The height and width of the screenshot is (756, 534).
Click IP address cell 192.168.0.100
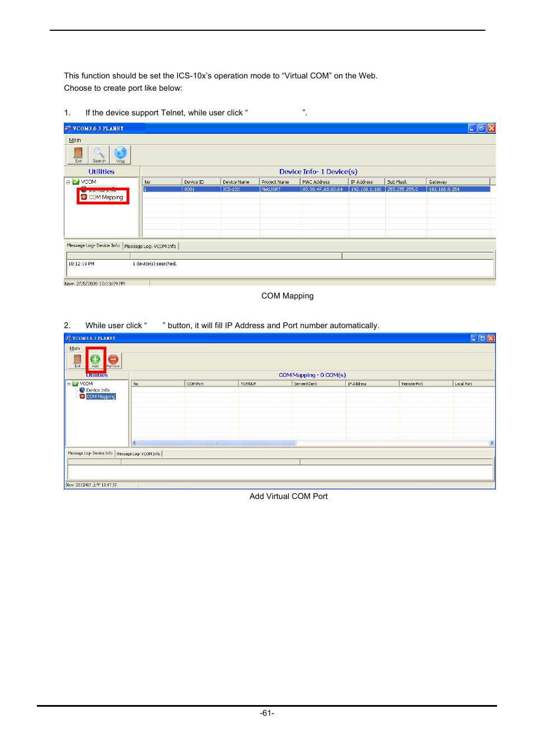[367, 189]
